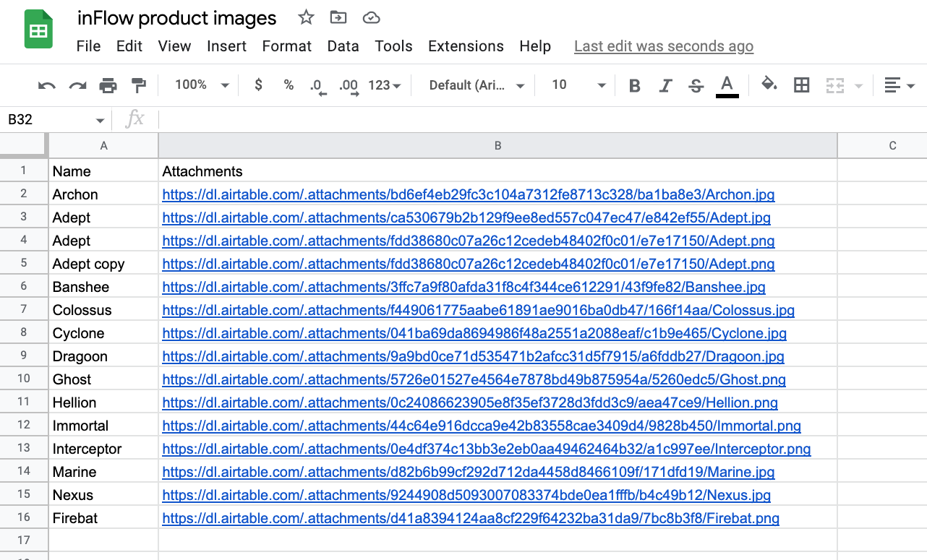Select the Name header cell
This screenshot has height=560, width=927.
tap(103, 171)
